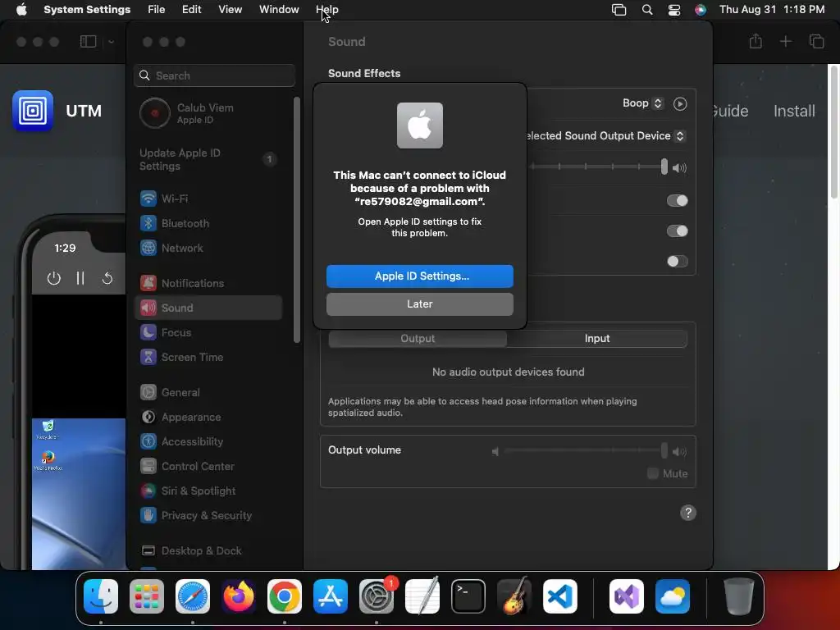The width and height of the screenshot is (840, 630).
Task: Click restart icon in UTM phone preview
Action: click(x=107, y=278)
